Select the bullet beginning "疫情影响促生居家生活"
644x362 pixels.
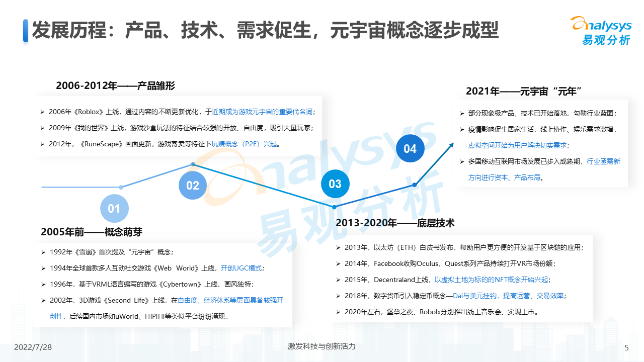538,129
